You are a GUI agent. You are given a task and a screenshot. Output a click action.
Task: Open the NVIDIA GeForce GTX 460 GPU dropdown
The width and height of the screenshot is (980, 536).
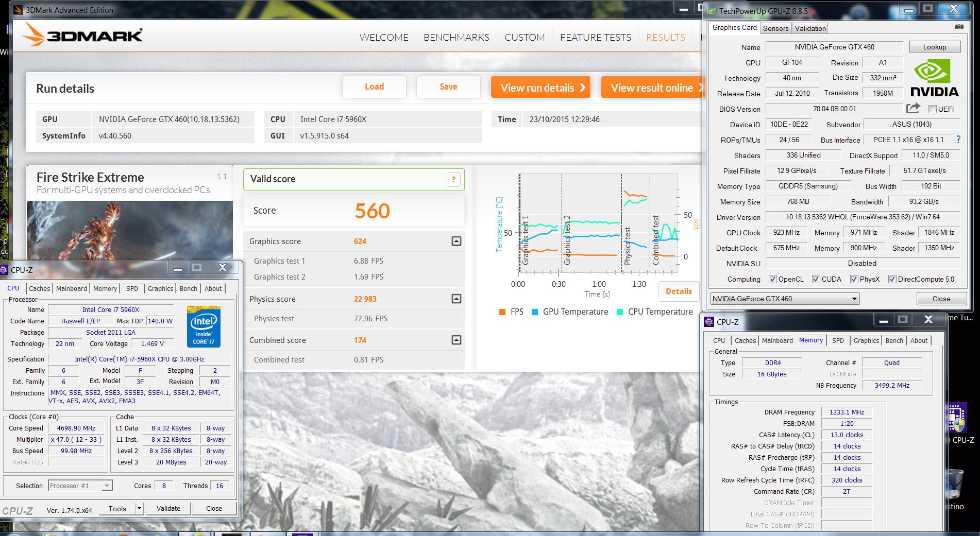pos(785,299)
